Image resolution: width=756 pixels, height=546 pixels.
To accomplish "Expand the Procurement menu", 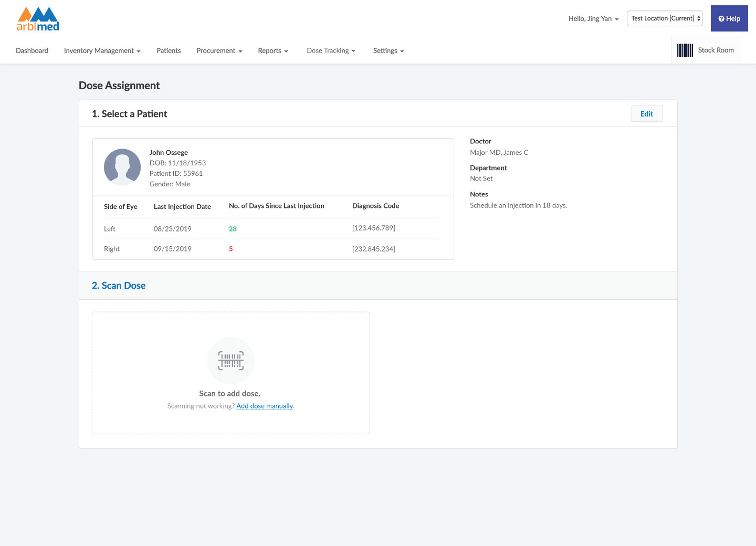I will tap(219, 50).
